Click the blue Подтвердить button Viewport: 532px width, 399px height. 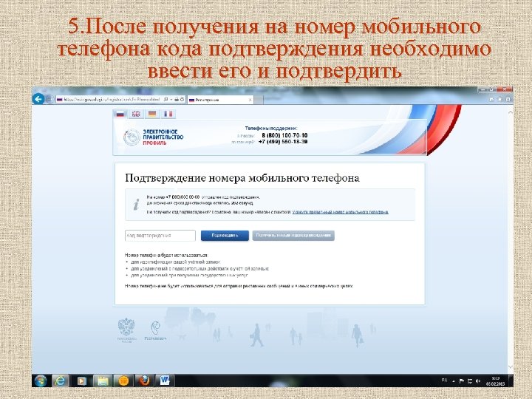pos(225,236)
